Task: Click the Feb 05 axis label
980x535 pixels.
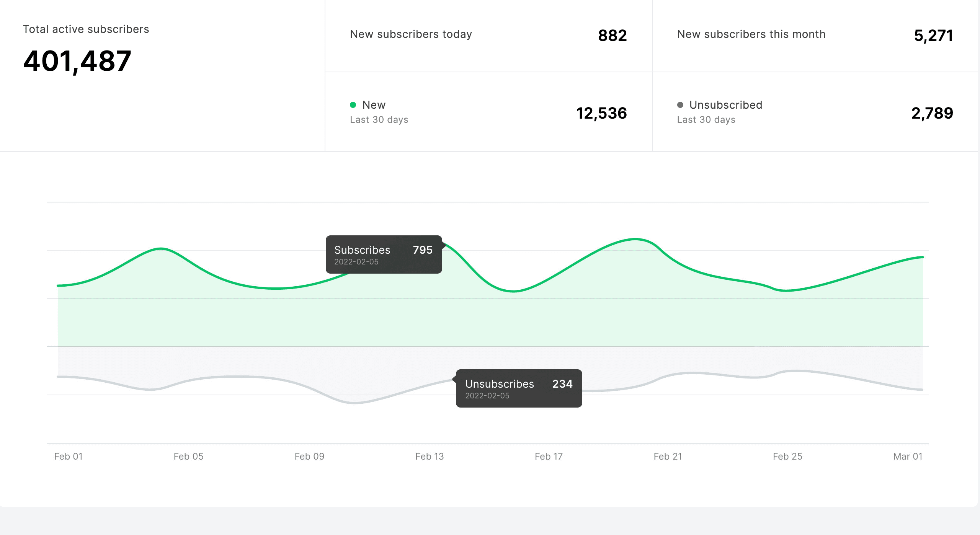Action: click(x=188, y=457)
